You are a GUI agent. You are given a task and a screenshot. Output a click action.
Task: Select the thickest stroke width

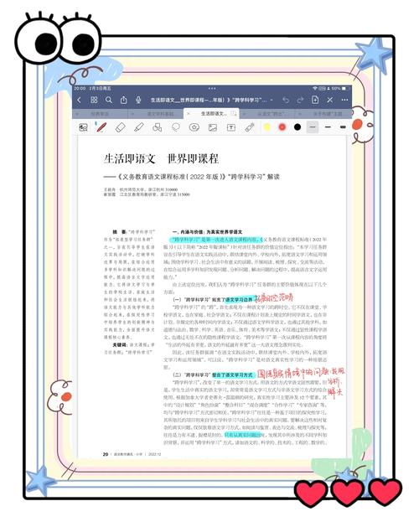pos(343,127)
